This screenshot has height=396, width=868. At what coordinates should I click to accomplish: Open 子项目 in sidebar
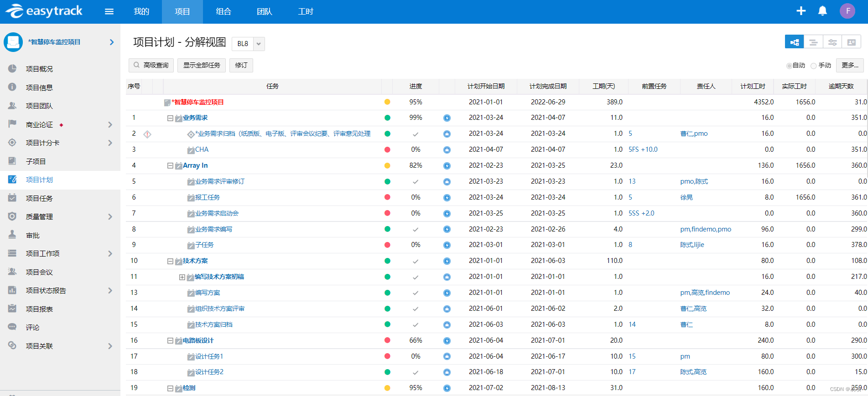pyautogui.click(x=60, y=161)
